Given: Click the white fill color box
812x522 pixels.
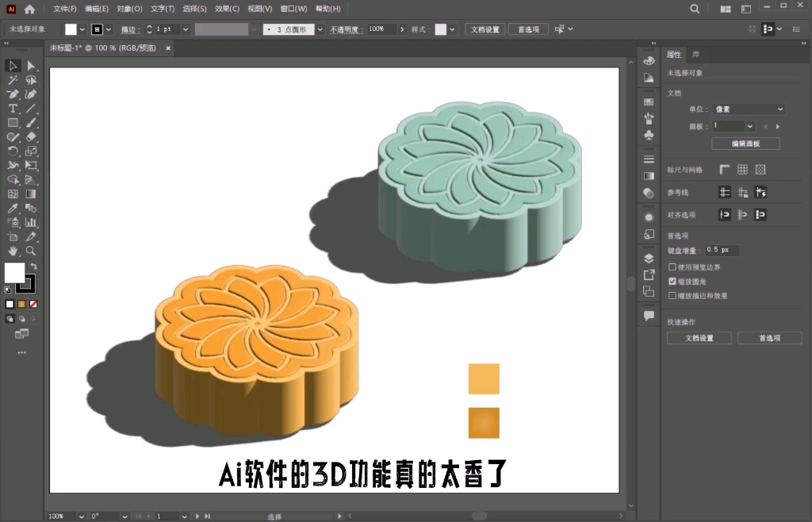Looking at the screenshot, I should pyautogui.click(x=14, y=273).
